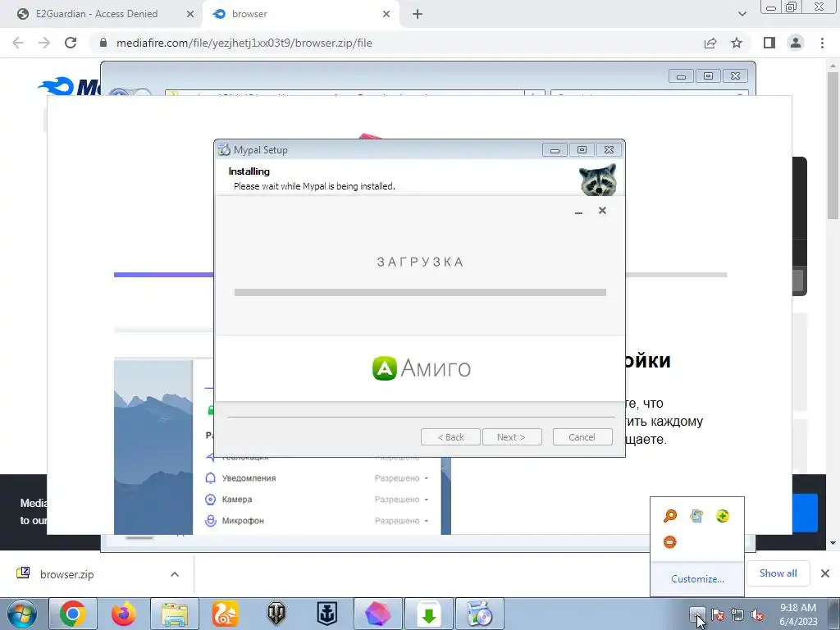840x630 pixels.
Task: Click the Amigo green logo
Action: (384, 368)
